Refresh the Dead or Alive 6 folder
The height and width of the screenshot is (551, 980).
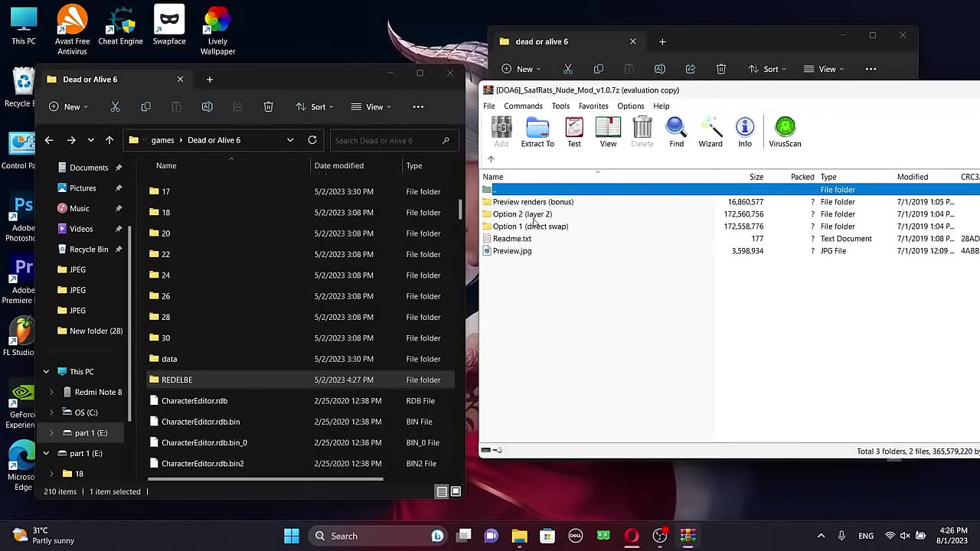click(x=312, y=140)
